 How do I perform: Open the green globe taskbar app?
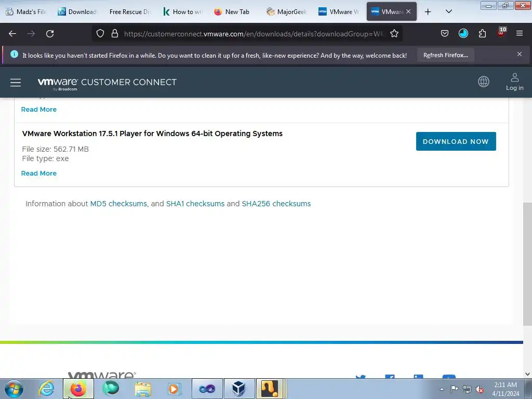coord(111,389)
